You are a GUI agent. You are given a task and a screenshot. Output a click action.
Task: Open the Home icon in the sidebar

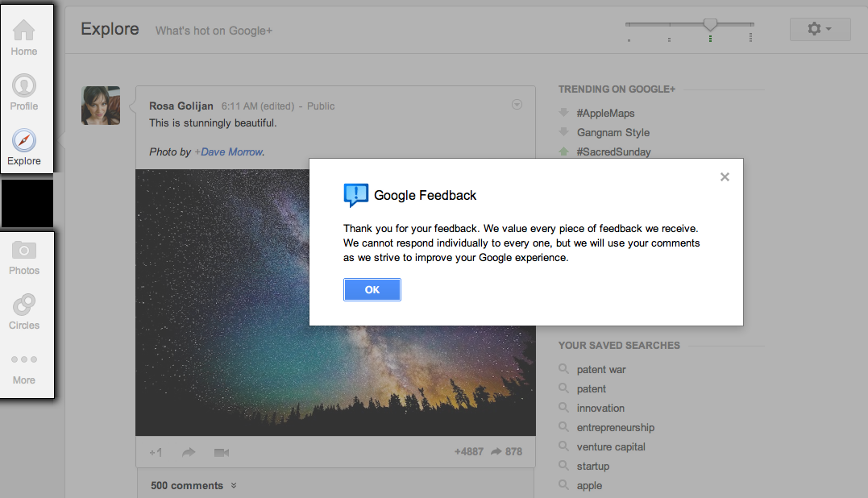tap(24, 30)
